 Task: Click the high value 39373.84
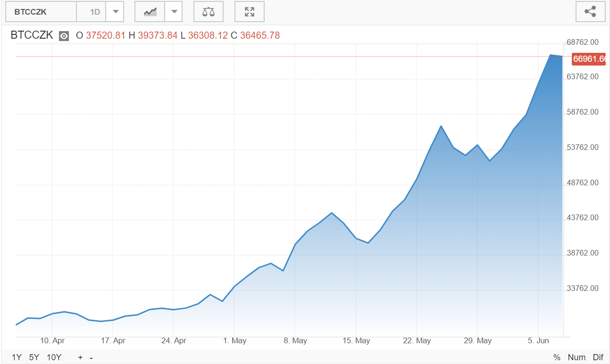[158, 35]
